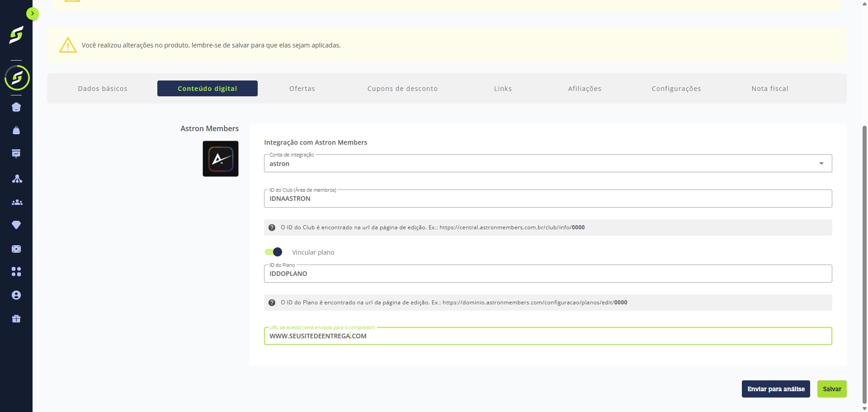Click the 'Astron Members' section label

pyautogui.click(x=210, y=128)
